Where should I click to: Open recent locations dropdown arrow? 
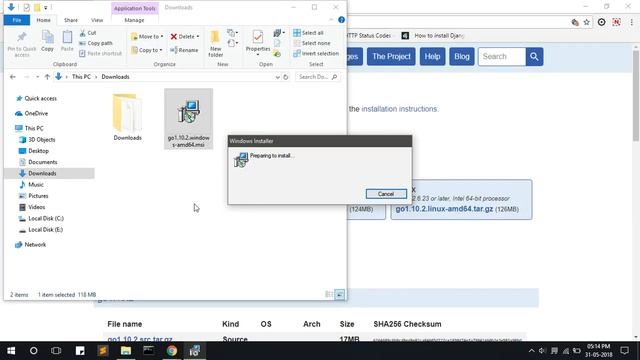coord(37,77)
